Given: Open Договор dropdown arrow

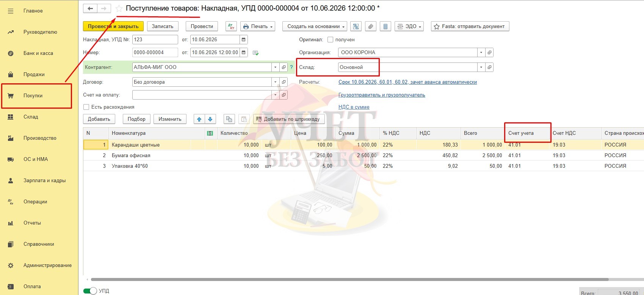Looking at the screenshot, I should click(275, 82).
